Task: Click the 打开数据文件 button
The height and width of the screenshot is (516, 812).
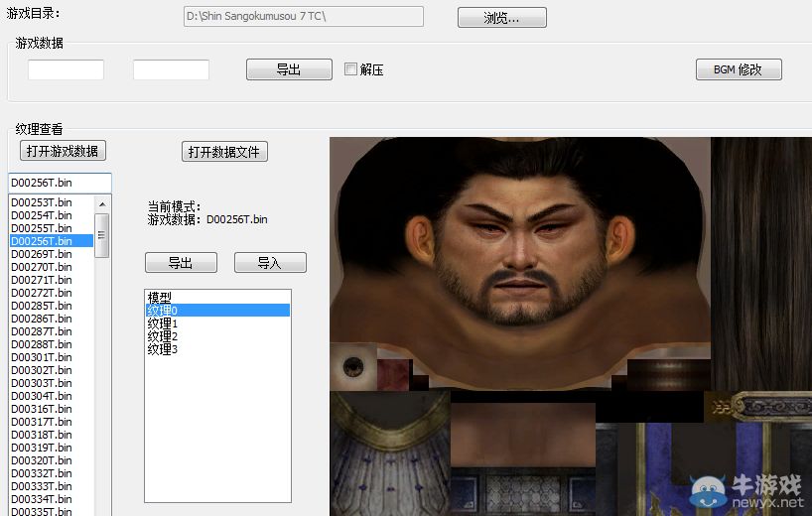Action: [x=224, y=152]
